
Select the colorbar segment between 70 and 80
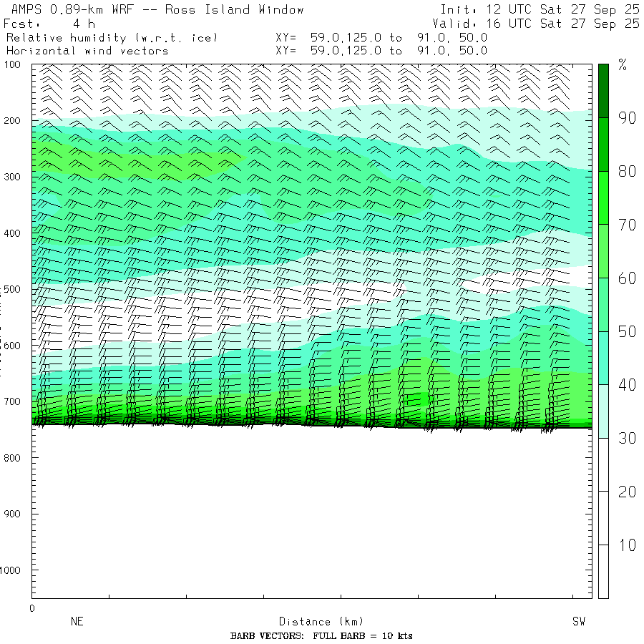603,198
